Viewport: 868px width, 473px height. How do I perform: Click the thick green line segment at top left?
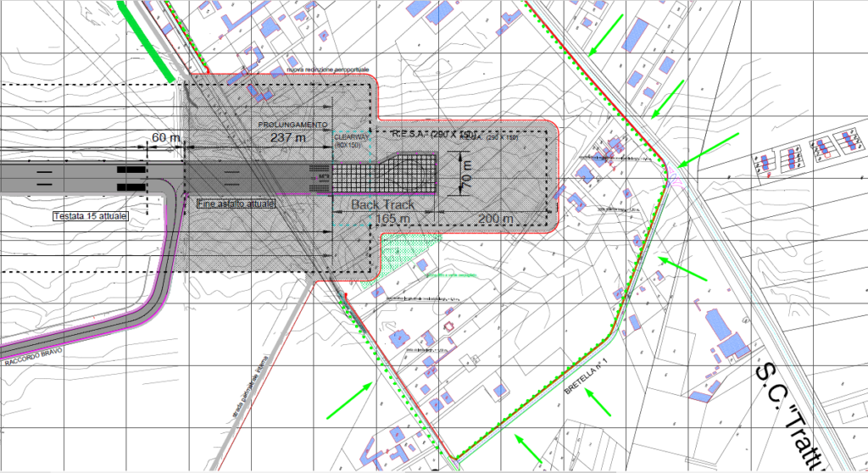[147, 42]
